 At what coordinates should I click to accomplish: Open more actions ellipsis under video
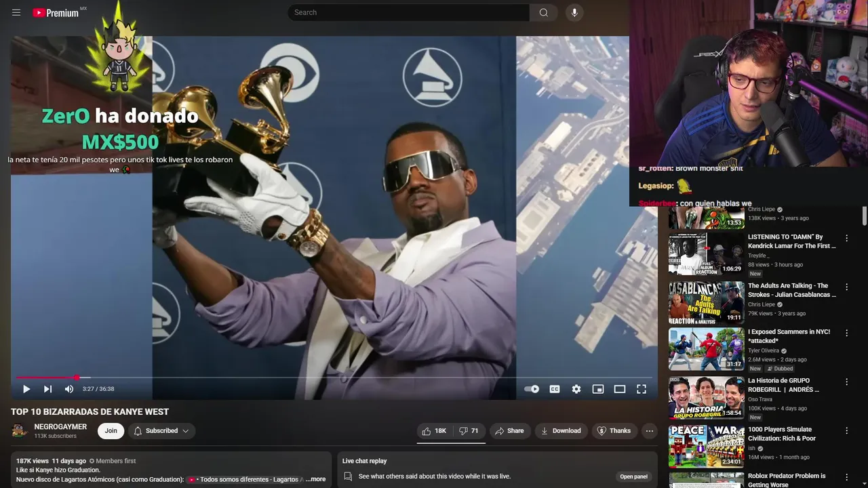650,430
